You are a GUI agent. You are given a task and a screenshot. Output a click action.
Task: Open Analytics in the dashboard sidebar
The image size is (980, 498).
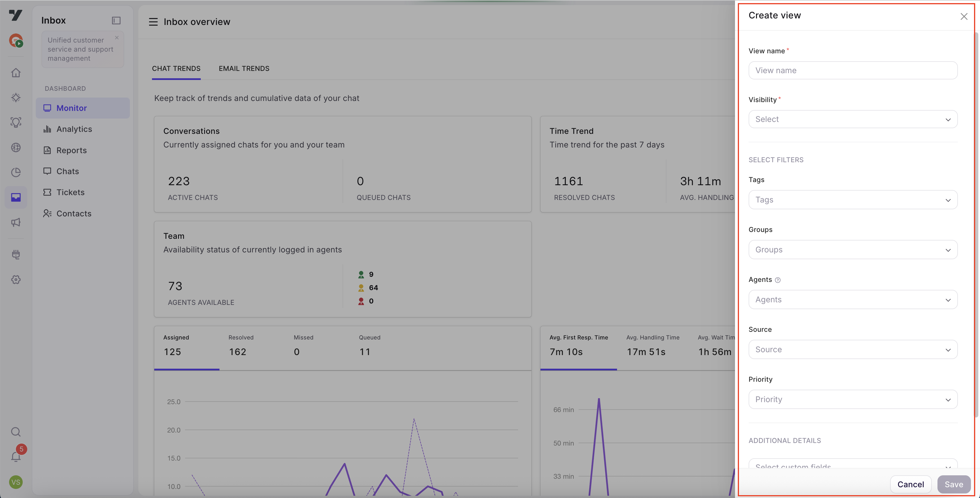point(83,129)
